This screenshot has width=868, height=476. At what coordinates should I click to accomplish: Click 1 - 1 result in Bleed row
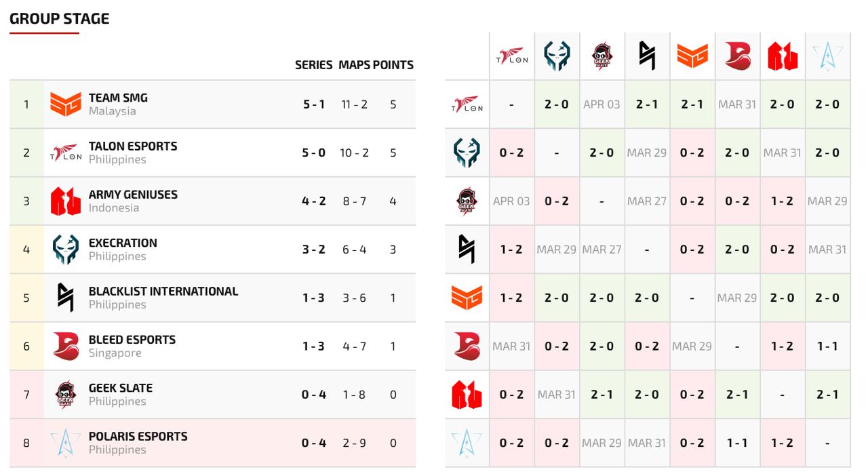[x=827, y=346]
